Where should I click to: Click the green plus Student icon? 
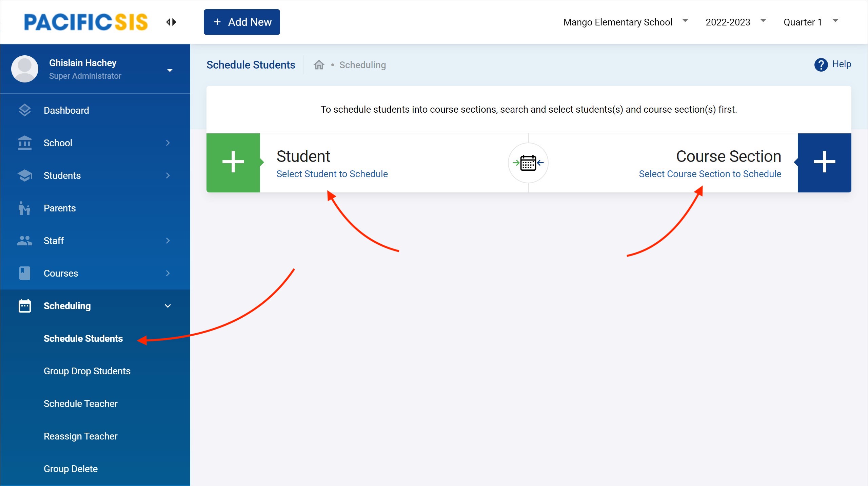point(233,163)
